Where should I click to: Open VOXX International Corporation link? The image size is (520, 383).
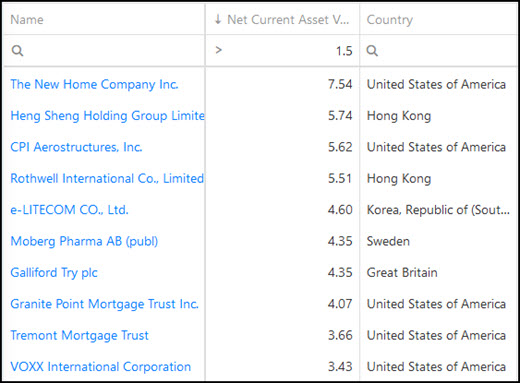(101, 366)
